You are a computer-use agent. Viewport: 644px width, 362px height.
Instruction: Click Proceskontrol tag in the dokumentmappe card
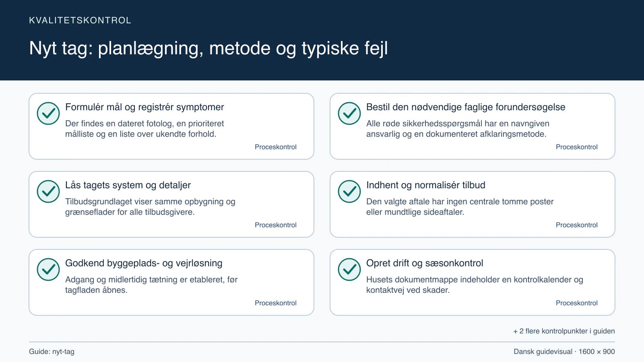point(577,303)
